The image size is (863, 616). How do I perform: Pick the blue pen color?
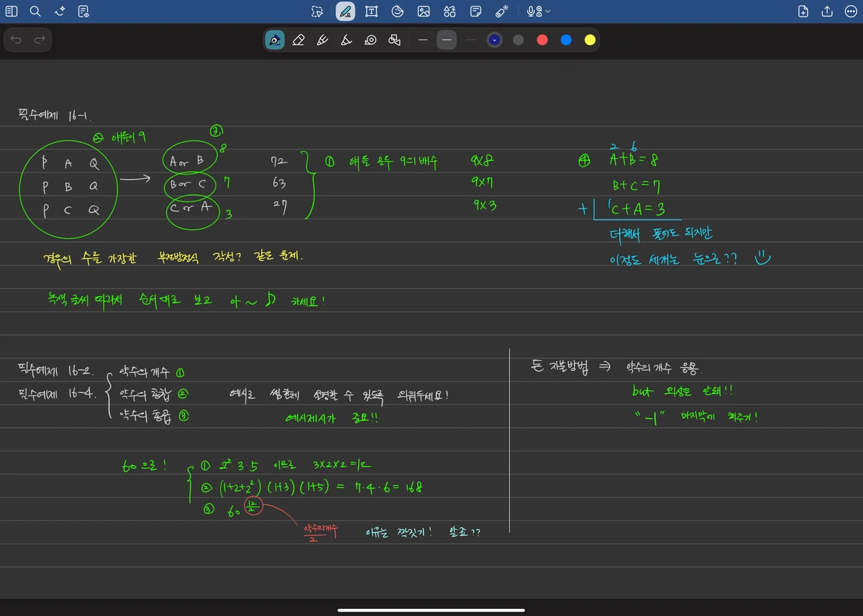[566, 40]
